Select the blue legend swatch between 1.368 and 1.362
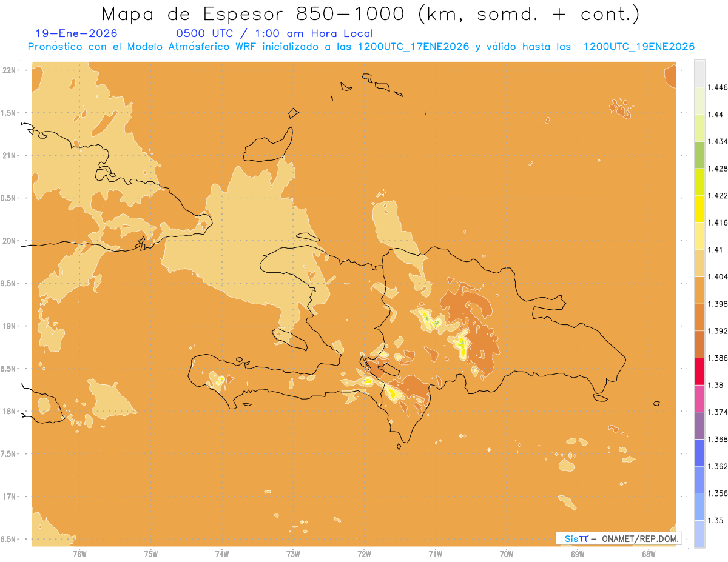Image resolution: width=728 pixels, height=562 pixels. click(699, 453)
